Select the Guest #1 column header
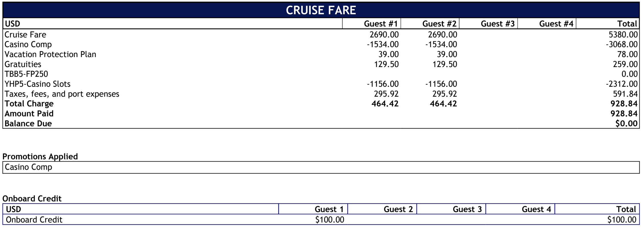This screenshot has width=644, height=228. click(x=381, y=24)
